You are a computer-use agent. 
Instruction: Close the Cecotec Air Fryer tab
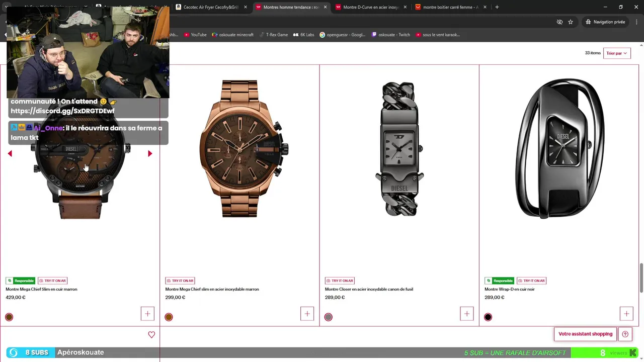[x=246, y=7]
